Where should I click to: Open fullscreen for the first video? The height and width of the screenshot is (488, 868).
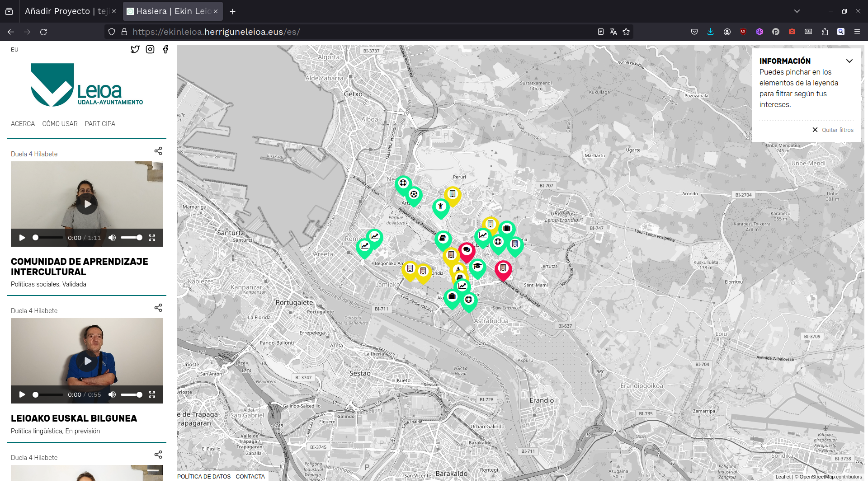coord(152,238)
